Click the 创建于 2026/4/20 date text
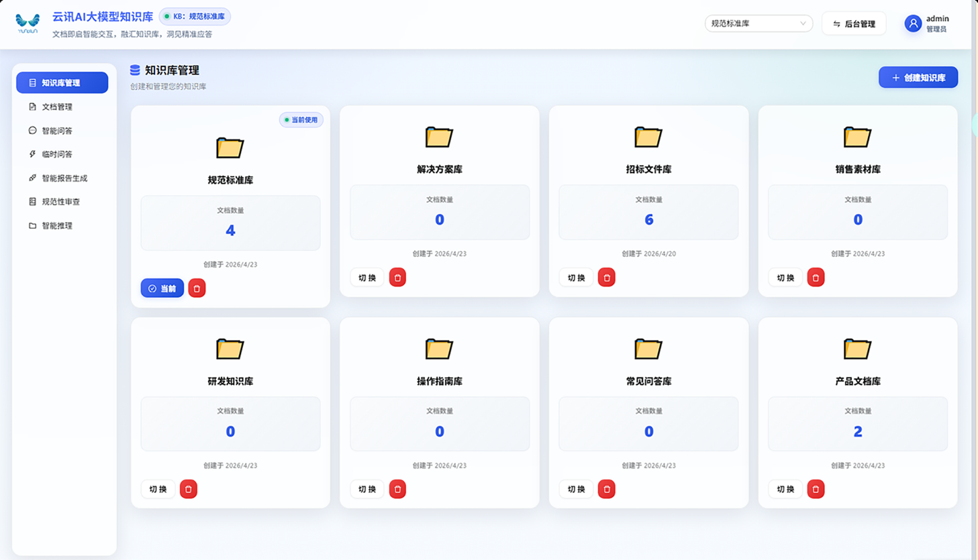 point(648,254)
